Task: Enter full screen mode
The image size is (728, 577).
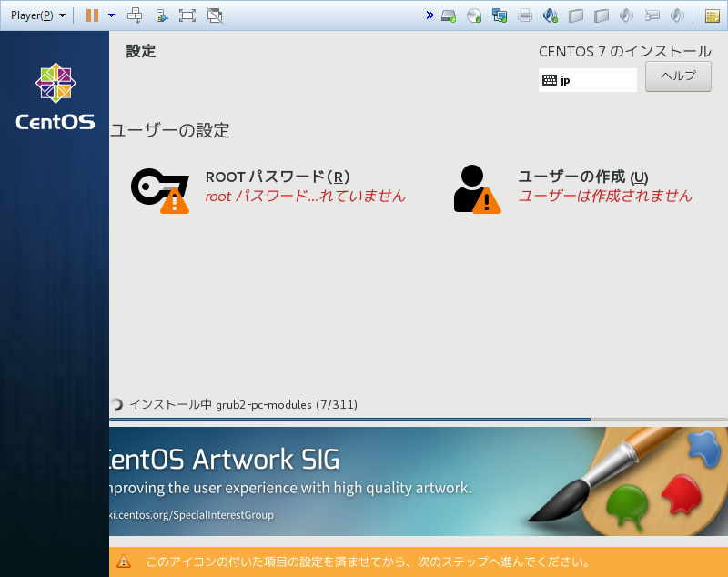Action: pyautogui.click(x=187, y=15)
